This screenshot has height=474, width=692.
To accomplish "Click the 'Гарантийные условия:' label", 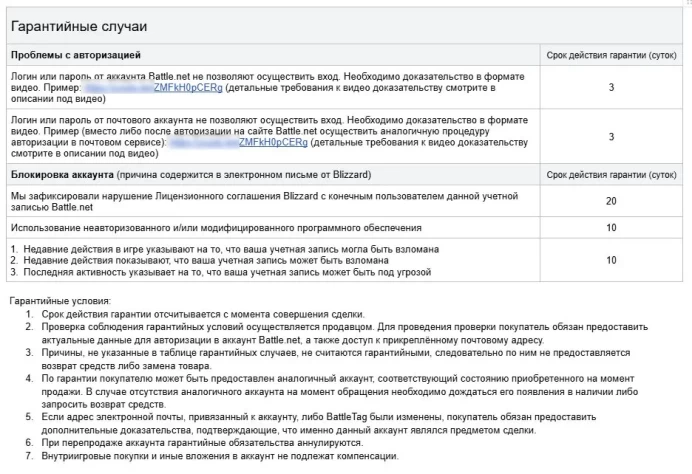I will click(60, 301).
